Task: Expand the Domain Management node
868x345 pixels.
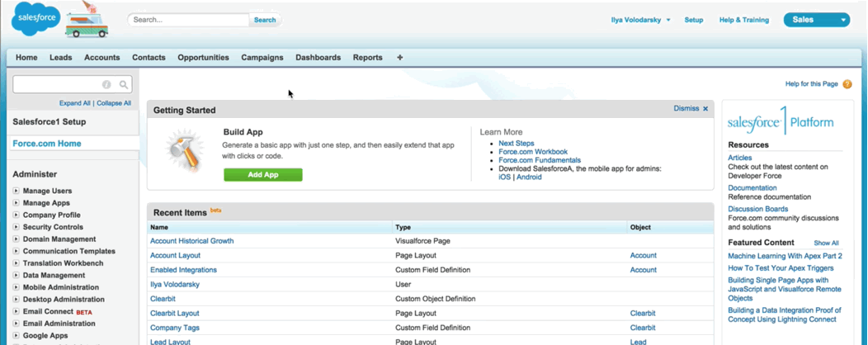Action: click(x=16, y=239)
